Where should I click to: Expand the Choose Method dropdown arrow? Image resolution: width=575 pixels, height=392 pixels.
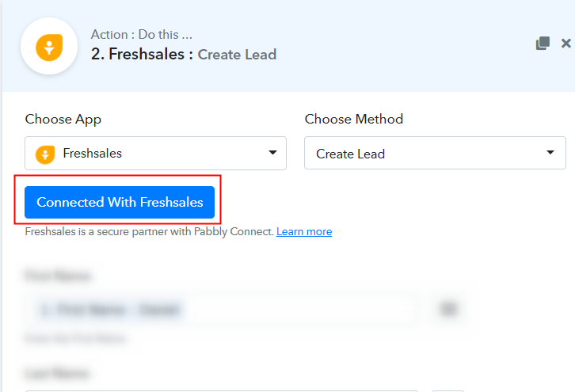pos(550,153)
